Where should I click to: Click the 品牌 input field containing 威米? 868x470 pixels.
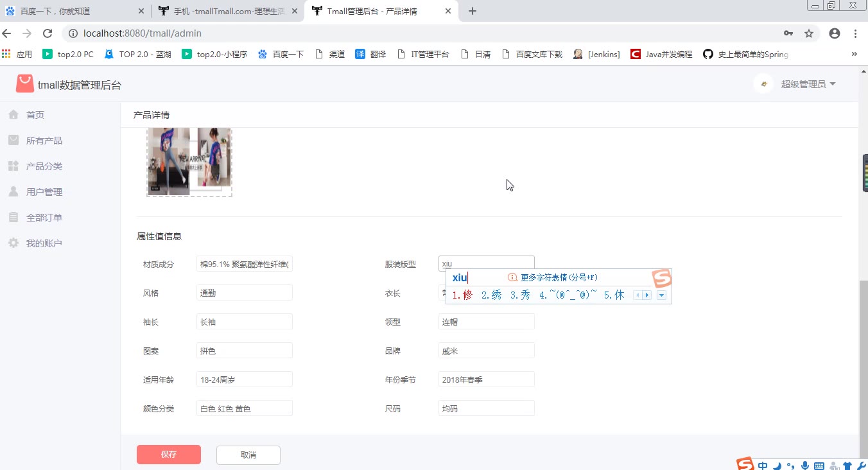(x=486, y=351)
